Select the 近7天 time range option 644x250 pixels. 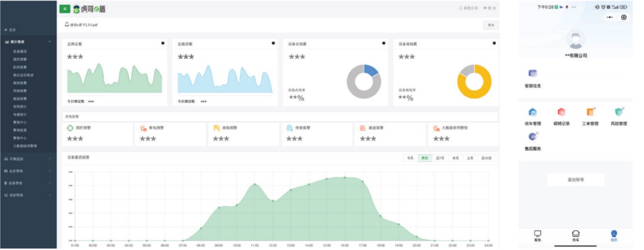(x=440, y=158)
